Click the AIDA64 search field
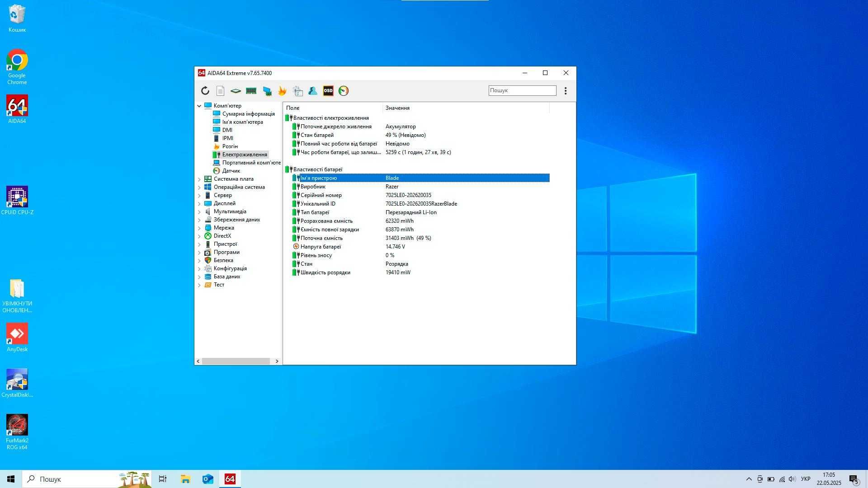 click(522, 90)
